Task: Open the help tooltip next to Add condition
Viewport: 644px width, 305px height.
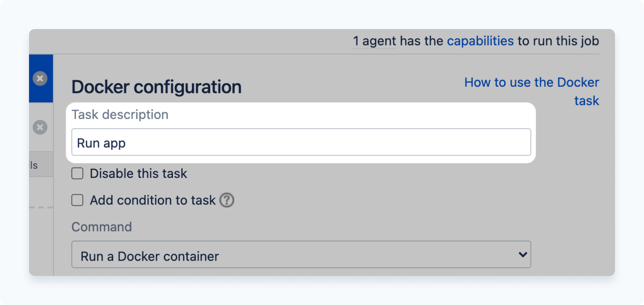Action: 227,200
